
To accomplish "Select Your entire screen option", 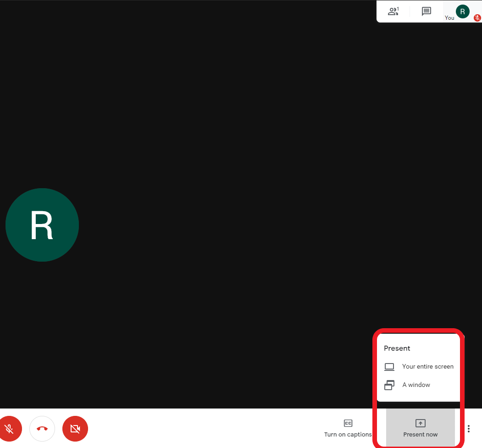I will coord(427,366).
